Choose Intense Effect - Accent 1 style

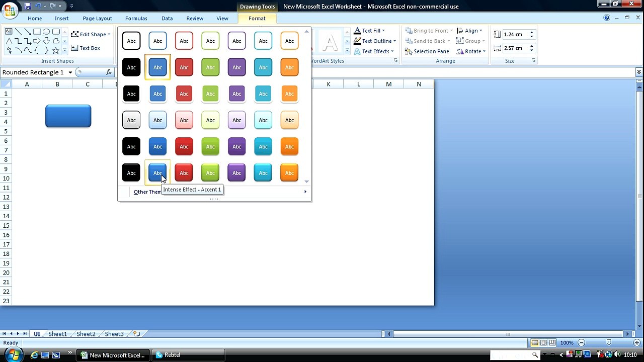tap(157, 172)
